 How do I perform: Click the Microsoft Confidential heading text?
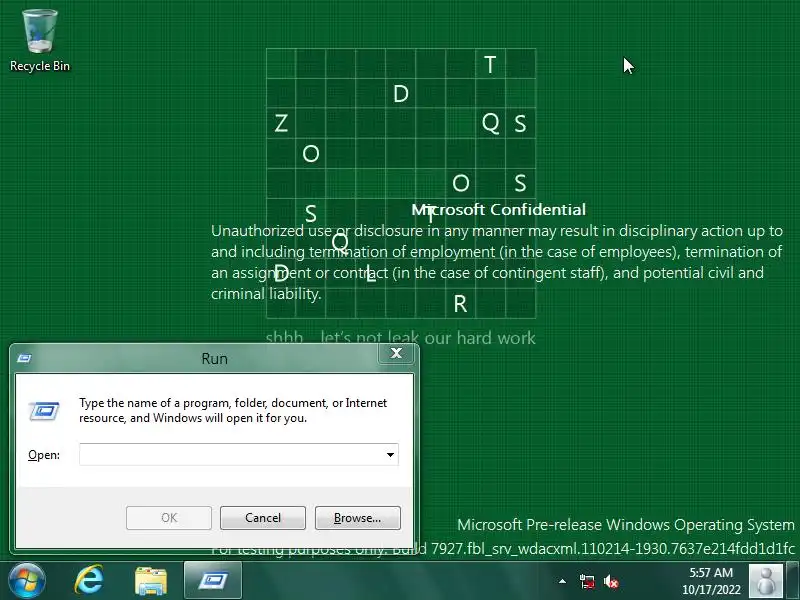498,210
